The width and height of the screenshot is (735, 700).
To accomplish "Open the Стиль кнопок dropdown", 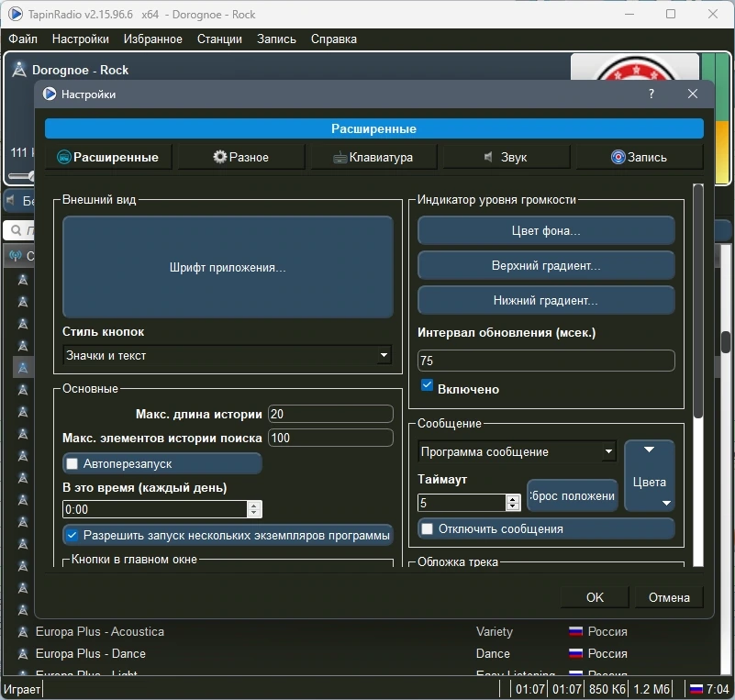I will point(228,355).
